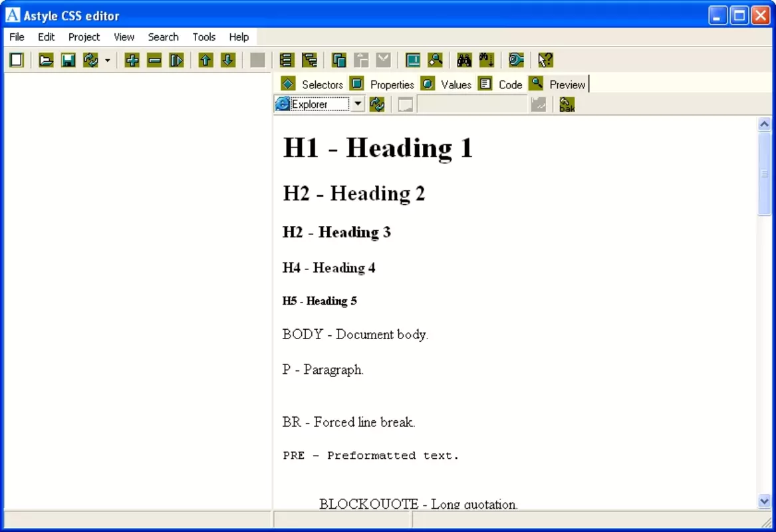Click the greyed-out Paste clipboard icon
Viewport: 776px width, 532px height.
pyautogui.click(x=361, y=61)
